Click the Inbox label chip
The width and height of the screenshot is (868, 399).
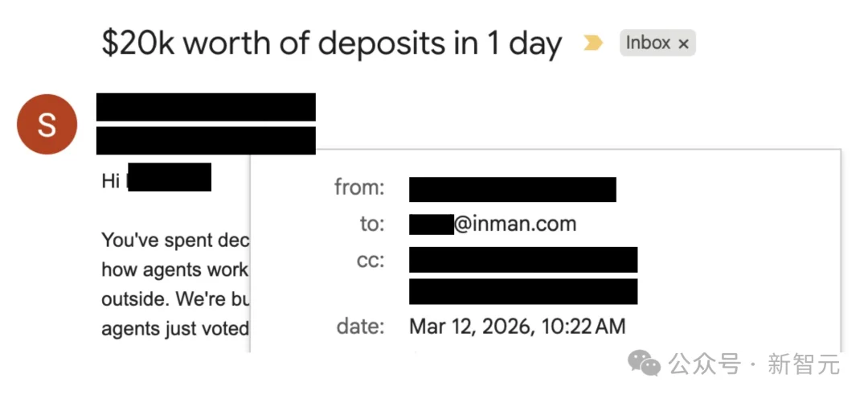click(649, 43)
